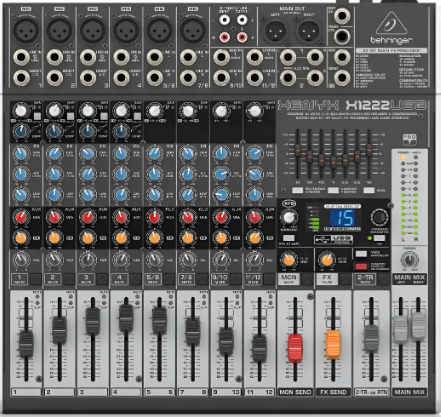Push the leftmost white button under the graphic EQ
Image resolution: width=441 pixels, height=417 pixels.
pos(298,190)
